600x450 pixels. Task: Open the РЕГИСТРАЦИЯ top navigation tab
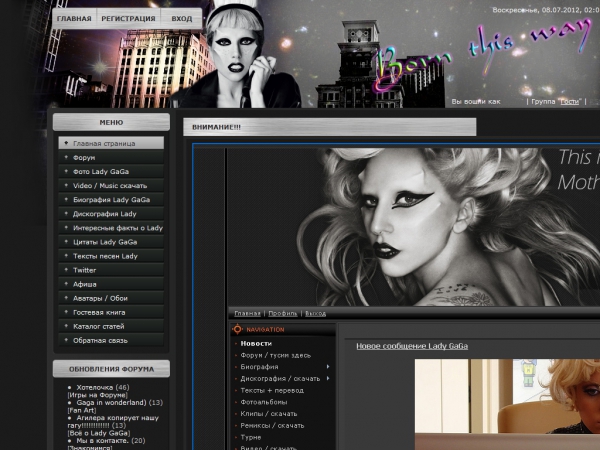[128, 19]
